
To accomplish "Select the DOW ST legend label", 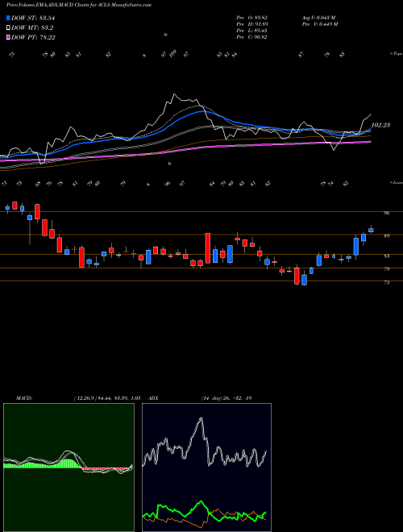I will point(33,19).
